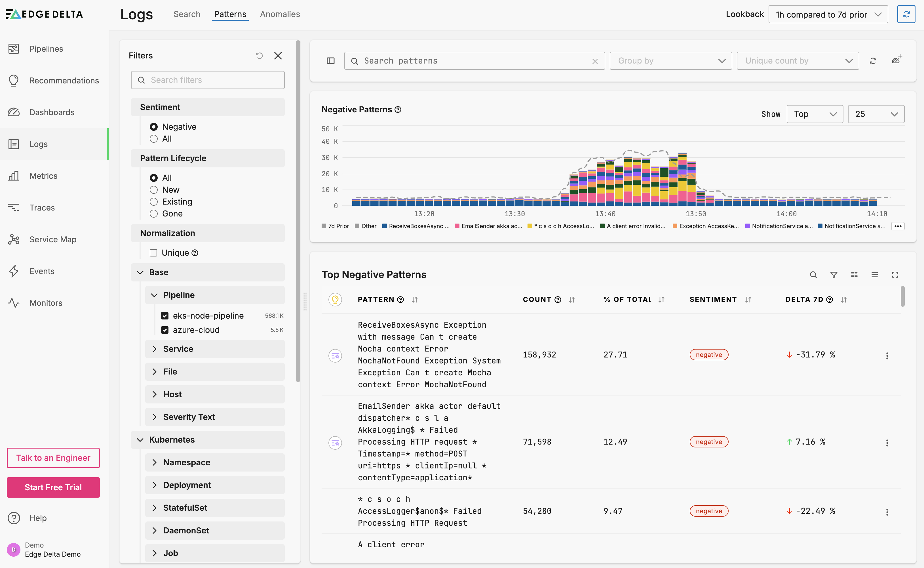Select All sentiment radio

click(153, 139)
